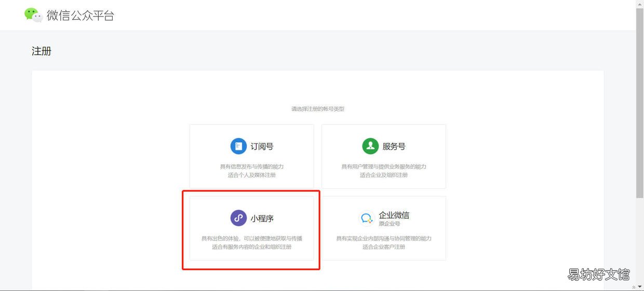Click the 注册 page heading
This screenshot has height=291, width=644.
point(42,51)
